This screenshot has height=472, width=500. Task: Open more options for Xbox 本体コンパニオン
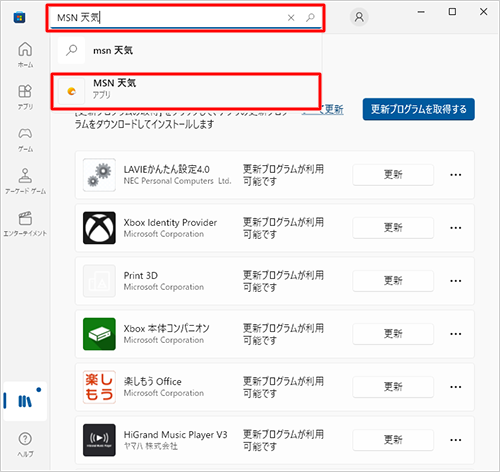[456, 334]
